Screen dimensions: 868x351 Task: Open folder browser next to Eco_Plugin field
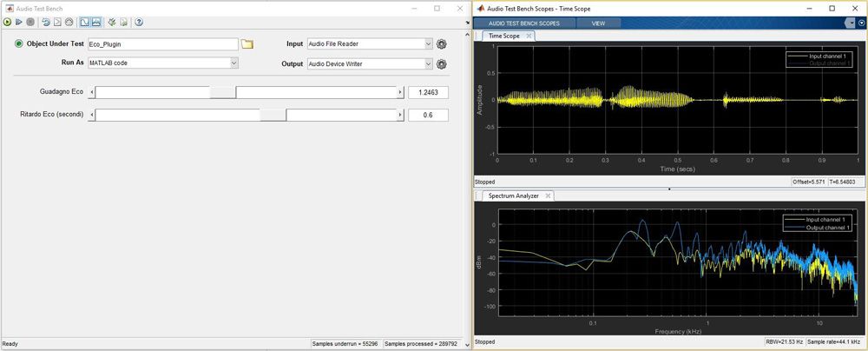tap(247, 44)
